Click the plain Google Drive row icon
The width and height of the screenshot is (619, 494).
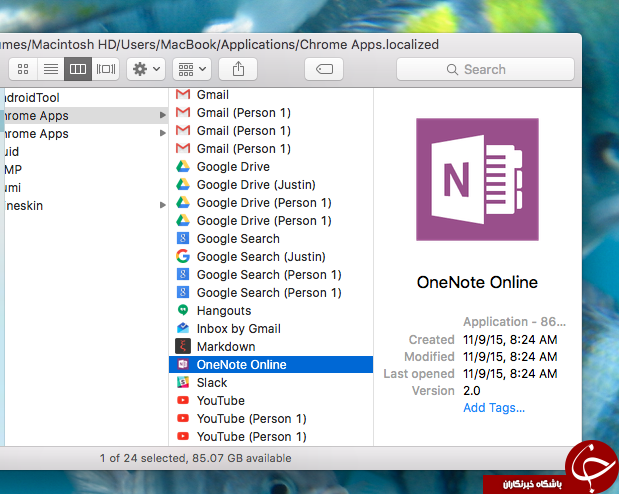pyautogui.click(x=183, y=166)
